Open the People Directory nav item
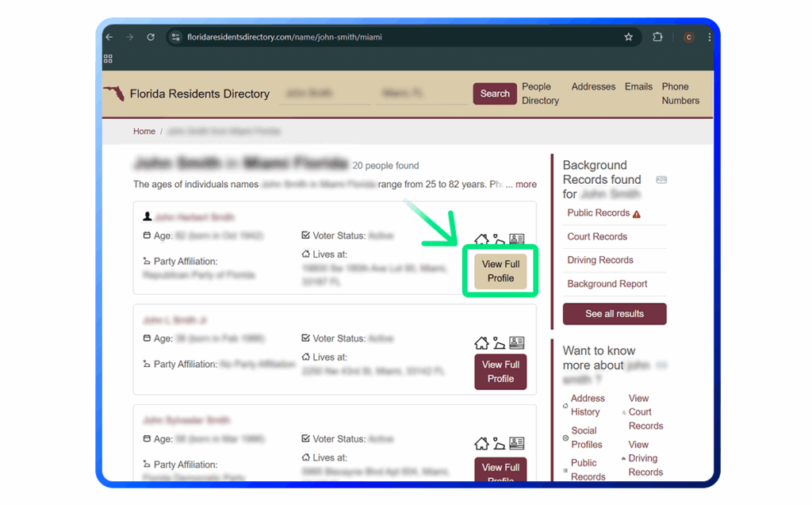 tap(540, 94)
